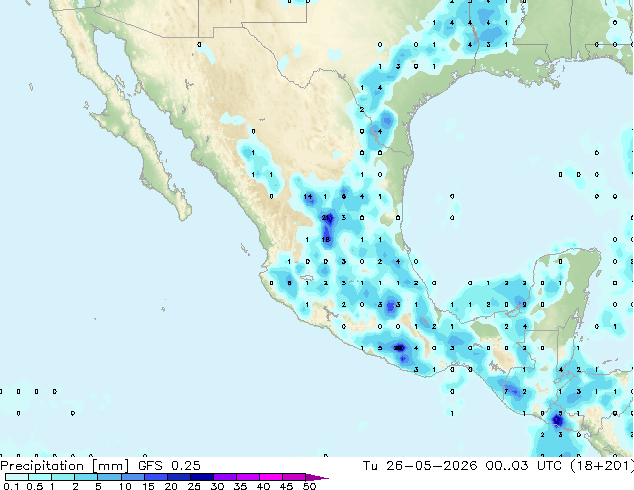The height and width of the screenshot is (490, 634).
Task: Click the '7' value over Guatemala coast
Action: [x=506, y=391]
